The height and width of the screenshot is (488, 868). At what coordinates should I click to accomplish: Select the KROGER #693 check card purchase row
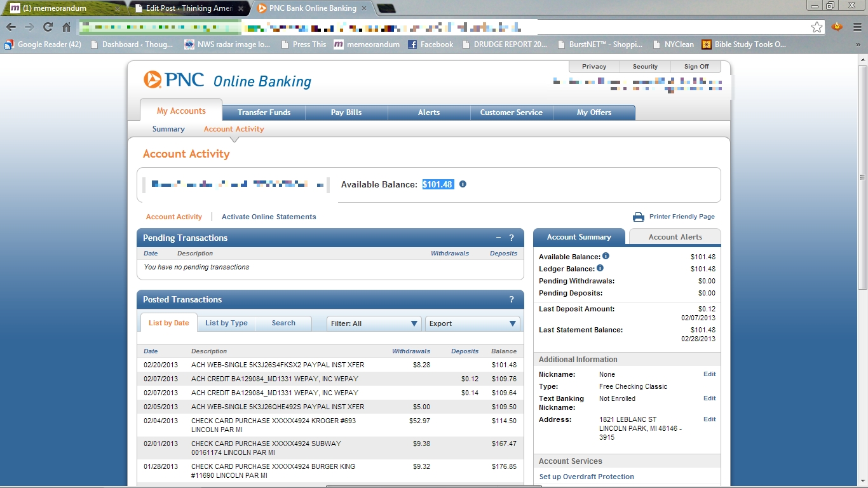330,425
